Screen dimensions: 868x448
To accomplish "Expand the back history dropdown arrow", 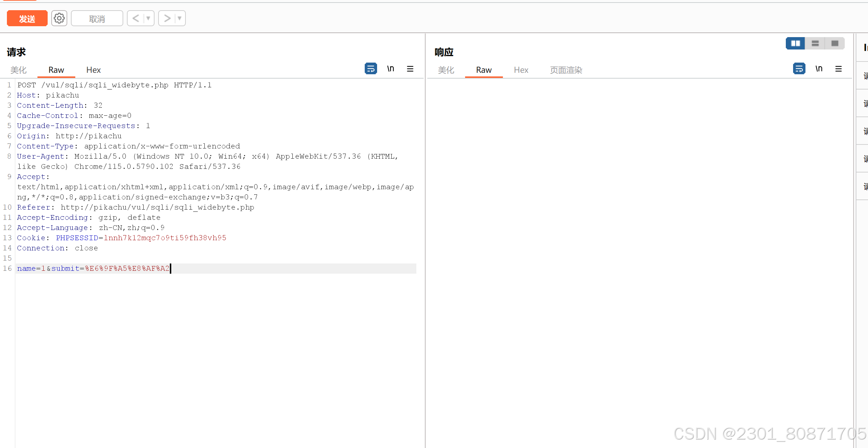I will (x=148, y=18).
